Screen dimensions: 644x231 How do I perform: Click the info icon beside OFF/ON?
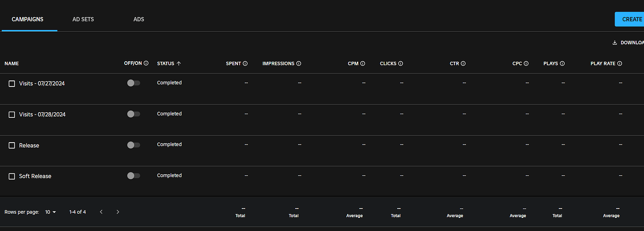[146, 63]
